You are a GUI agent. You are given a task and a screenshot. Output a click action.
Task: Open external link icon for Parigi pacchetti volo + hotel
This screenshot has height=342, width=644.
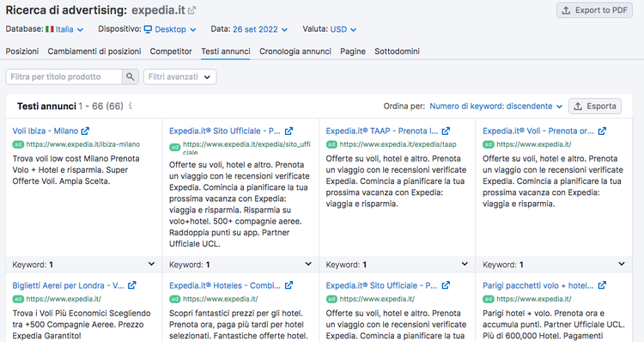tap(602, 285)
